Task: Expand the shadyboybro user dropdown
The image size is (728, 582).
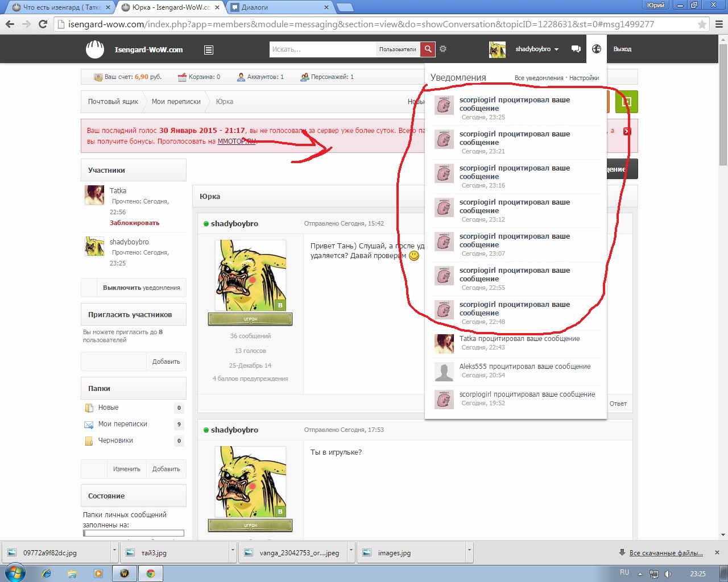Action: [x=537, y=49]
